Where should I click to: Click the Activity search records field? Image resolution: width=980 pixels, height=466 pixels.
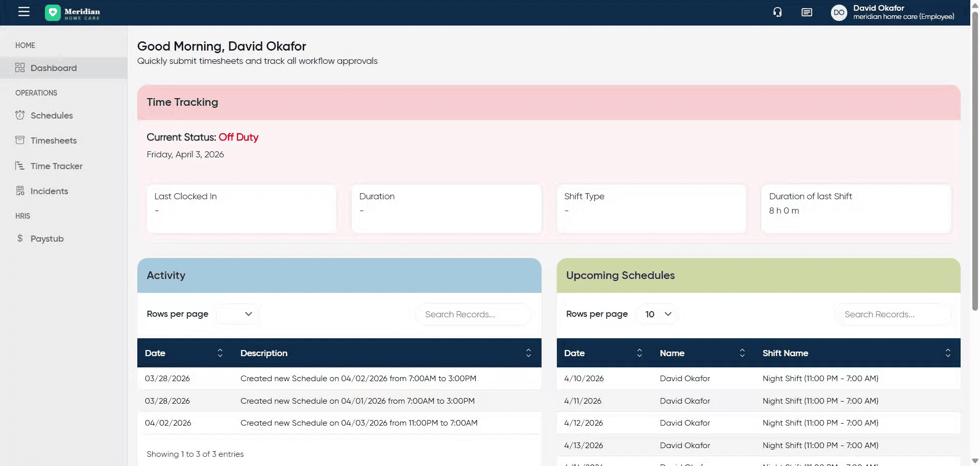473,314
